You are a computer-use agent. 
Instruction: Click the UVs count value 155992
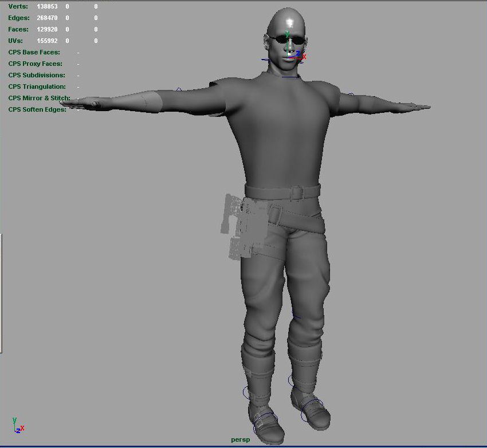(46, 41)
